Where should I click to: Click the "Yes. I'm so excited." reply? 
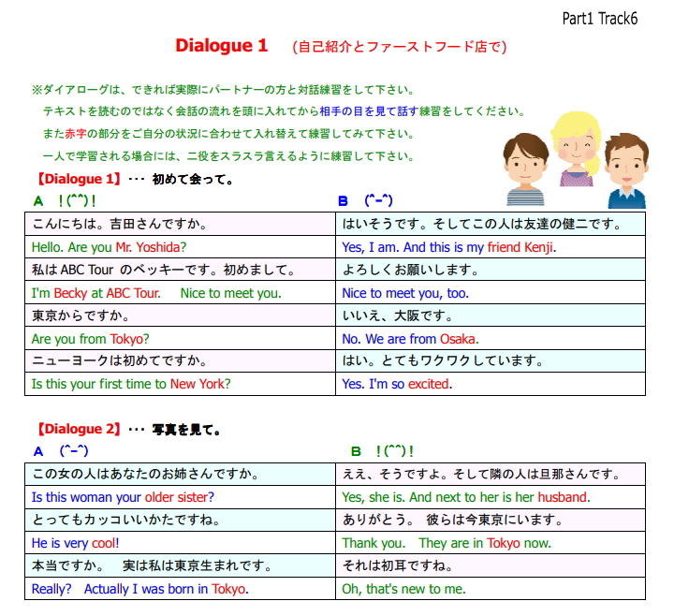click(397, 384)
